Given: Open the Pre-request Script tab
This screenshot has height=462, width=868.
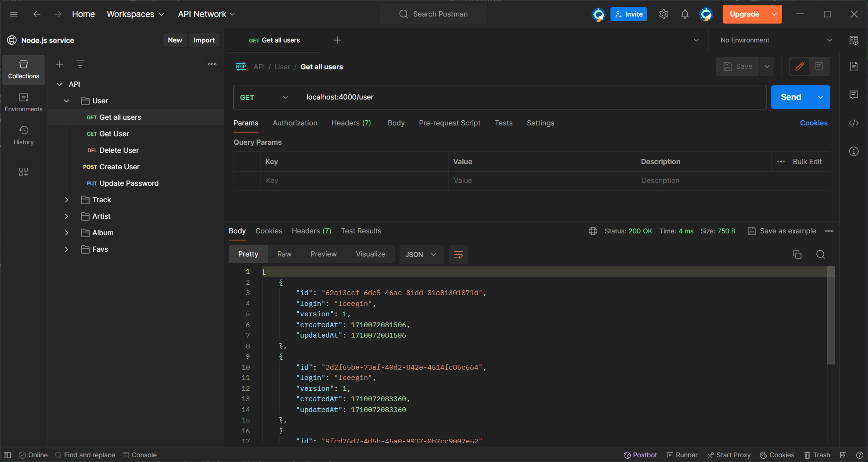Looking at the screenshot, I should tap(450, 123).
